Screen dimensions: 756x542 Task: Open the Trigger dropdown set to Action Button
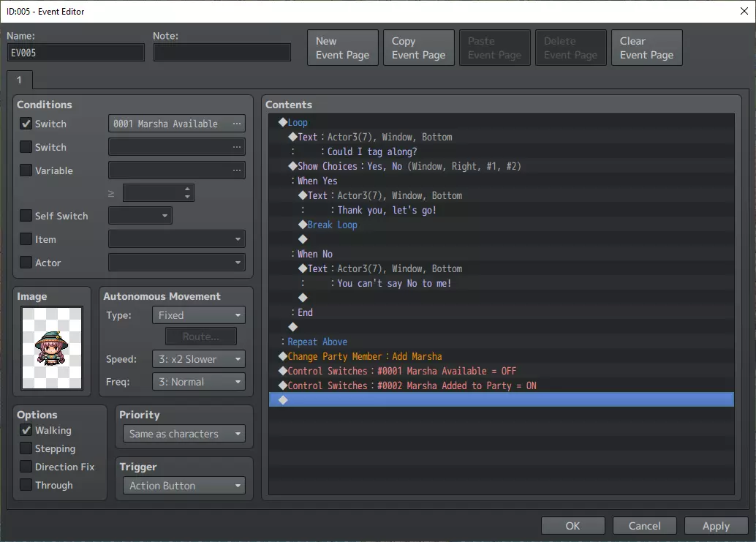(x=184, y=486)
